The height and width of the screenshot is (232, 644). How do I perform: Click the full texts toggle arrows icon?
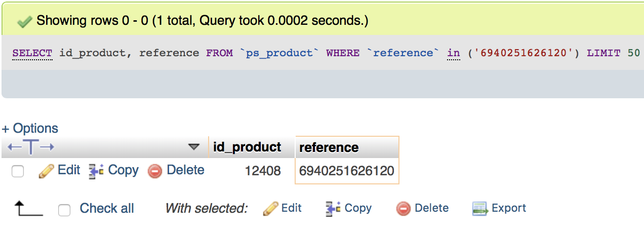coord(31,147)
